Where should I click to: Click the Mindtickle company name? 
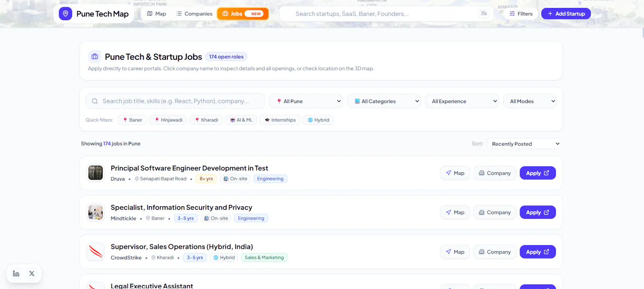pos(124,218)
